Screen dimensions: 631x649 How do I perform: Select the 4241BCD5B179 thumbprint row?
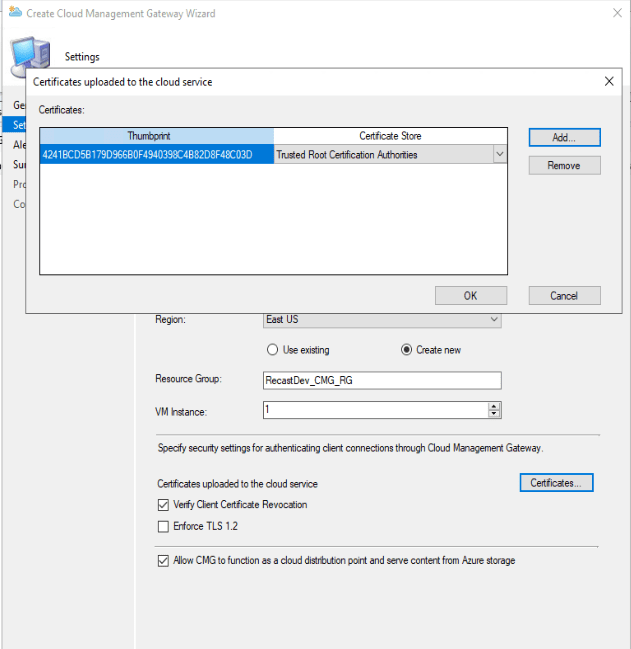(x=156, y=155)
